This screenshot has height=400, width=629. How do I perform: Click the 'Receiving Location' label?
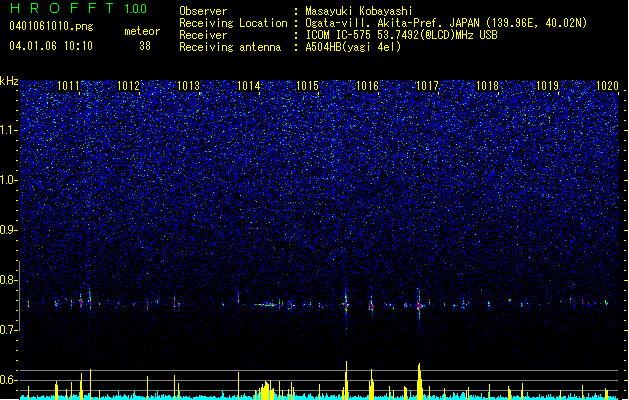[x=233, y=23]
